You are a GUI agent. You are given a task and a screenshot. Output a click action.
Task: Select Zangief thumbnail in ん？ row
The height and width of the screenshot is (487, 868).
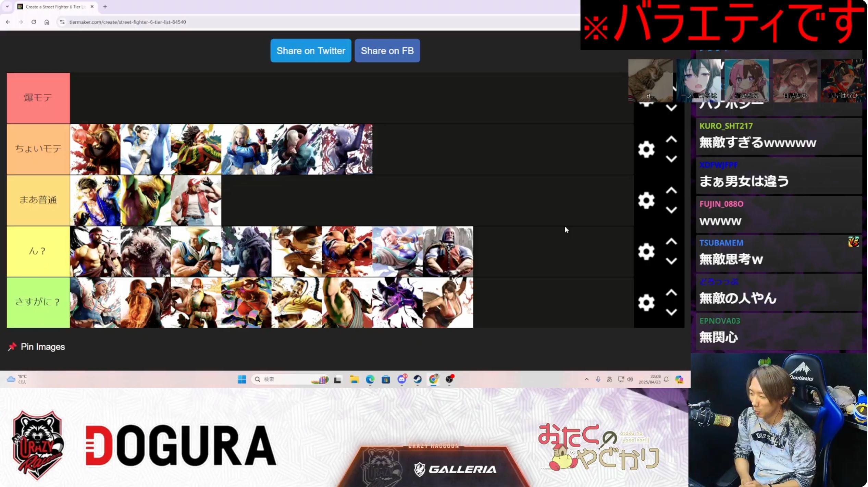pyautogui.click(x=347, y=252)
